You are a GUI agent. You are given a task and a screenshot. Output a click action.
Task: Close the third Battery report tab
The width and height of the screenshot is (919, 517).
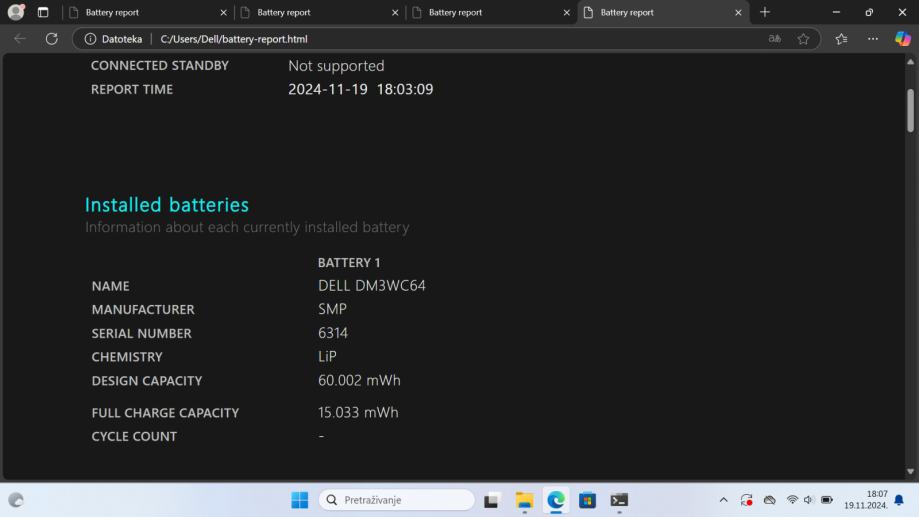[567, 12]
